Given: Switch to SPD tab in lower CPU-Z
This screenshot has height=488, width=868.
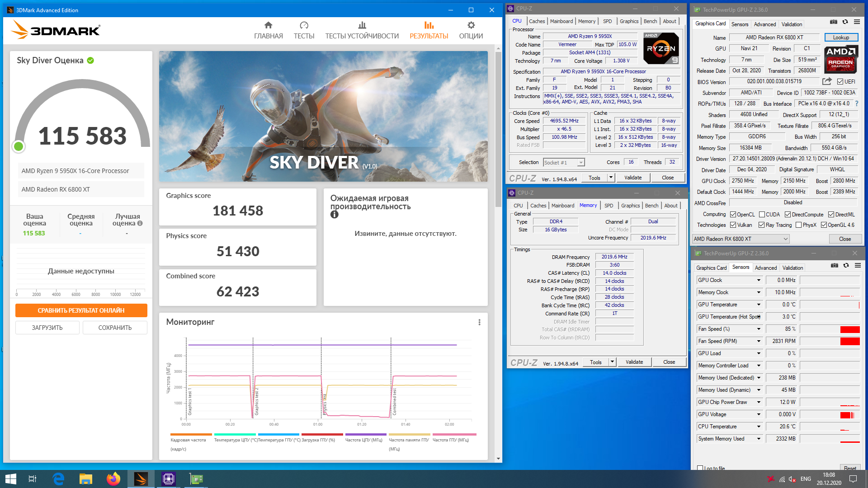Looking at the screenshot, I should pyautogui.click(x=609, y=206).
